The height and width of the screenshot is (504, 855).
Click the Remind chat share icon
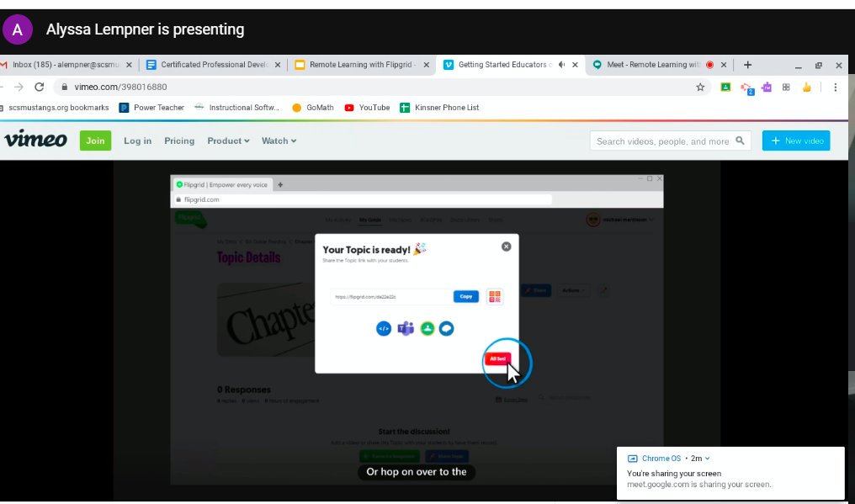(447, 328)
